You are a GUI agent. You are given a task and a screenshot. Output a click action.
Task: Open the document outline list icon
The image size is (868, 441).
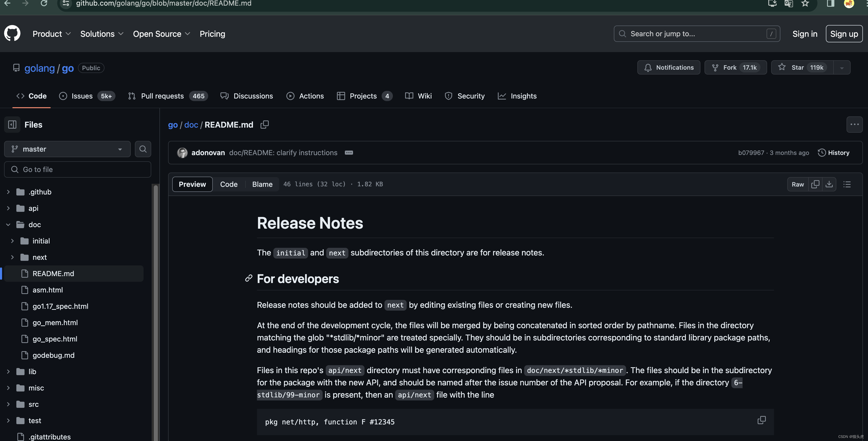tap(847, 184)
